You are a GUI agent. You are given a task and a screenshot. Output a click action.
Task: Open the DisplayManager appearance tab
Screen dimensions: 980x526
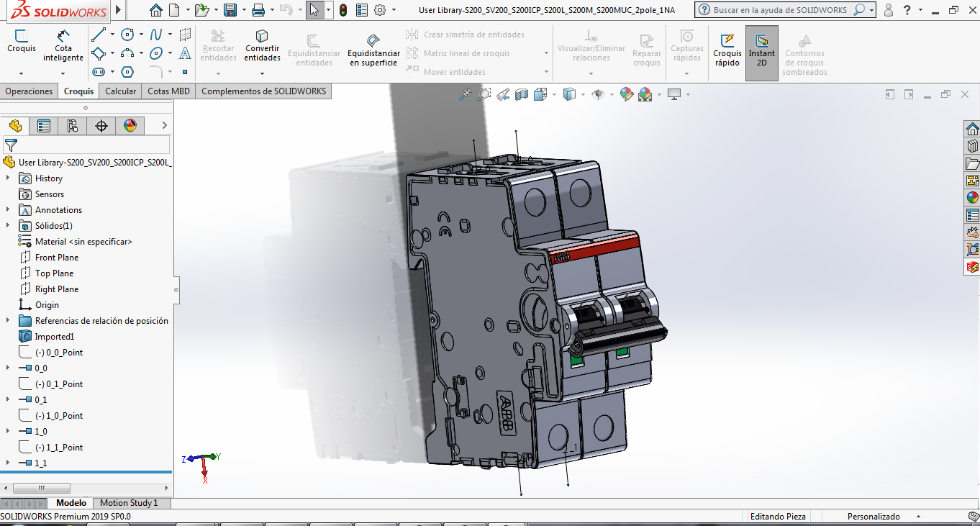coord(130,126)
